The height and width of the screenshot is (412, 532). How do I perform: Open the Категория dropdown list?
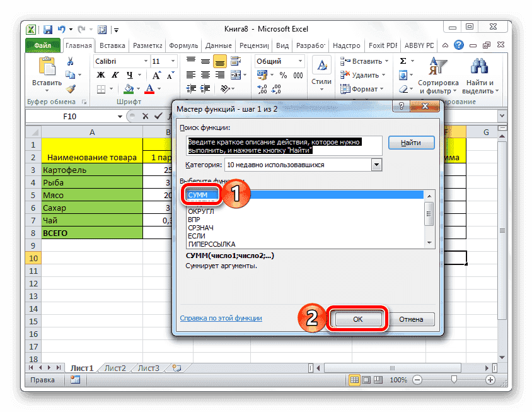click(x=376, y=165)
